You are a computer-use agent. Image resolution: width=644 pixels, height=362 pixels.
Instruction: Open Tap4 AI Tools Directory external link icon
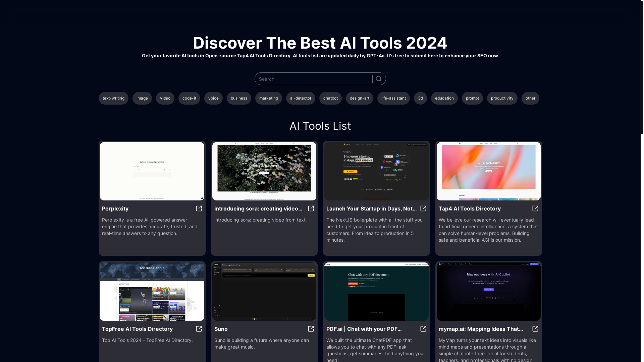point(535,208)
